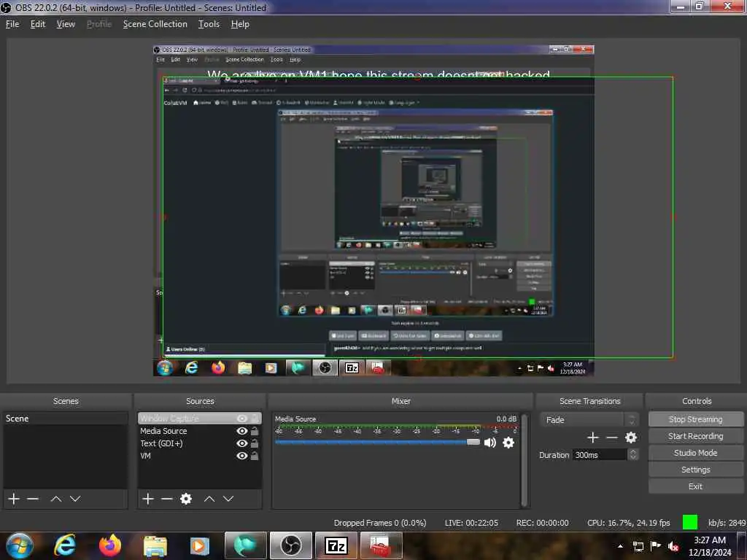Open OBS Settings button
The height and width of the screenshot is (560, 747).
(x=695, y=470)
